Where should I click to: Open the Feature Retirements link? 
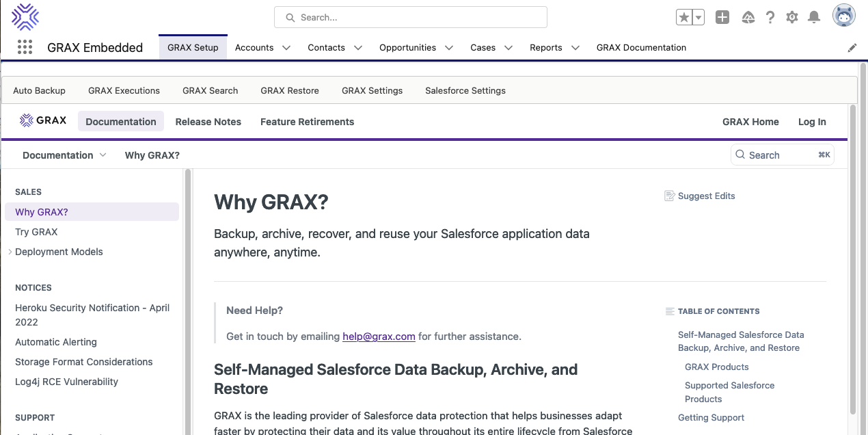click(x=307, y=122)
